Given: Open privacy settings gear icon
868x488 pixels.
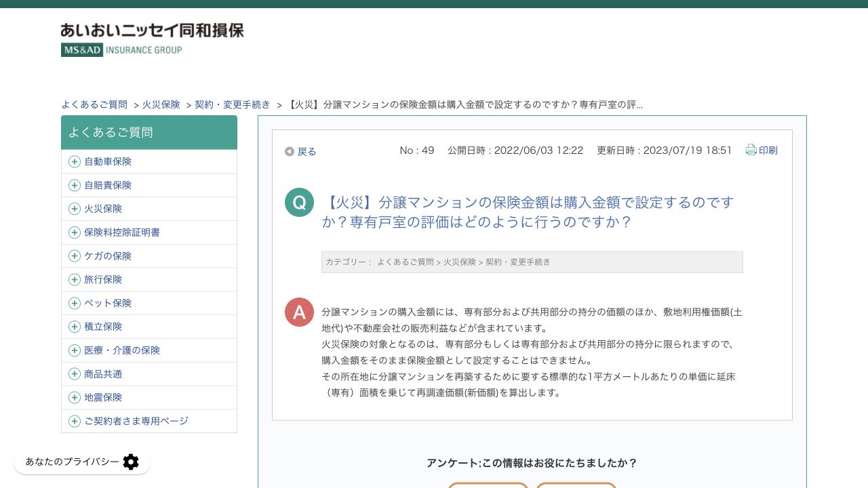Looking at the screenshot, I should [x=131, y=462].
